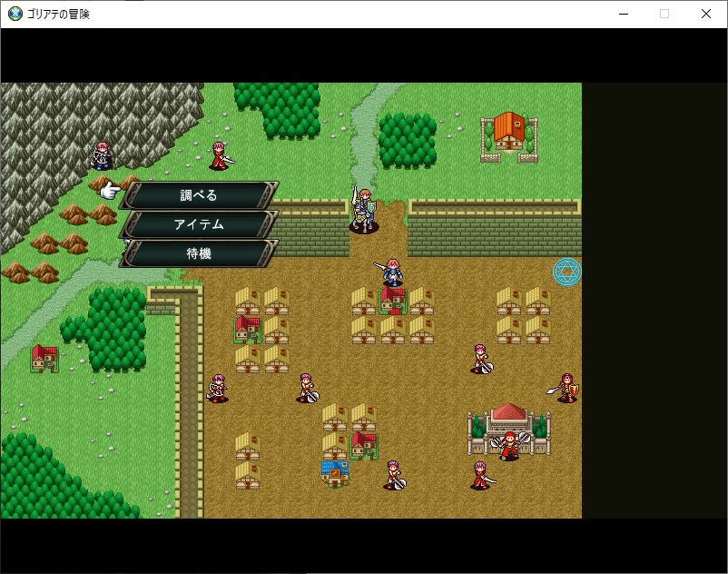Select the red swordsman near the mountains
Screen dimensions: 728x574
(221, 156)
